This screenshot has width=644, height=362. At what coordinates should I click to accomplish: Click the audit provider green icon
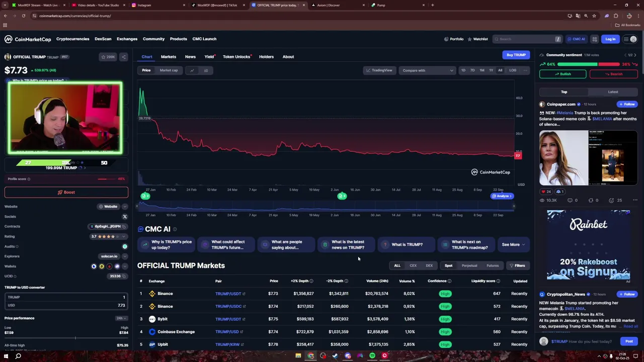point(125,246)
